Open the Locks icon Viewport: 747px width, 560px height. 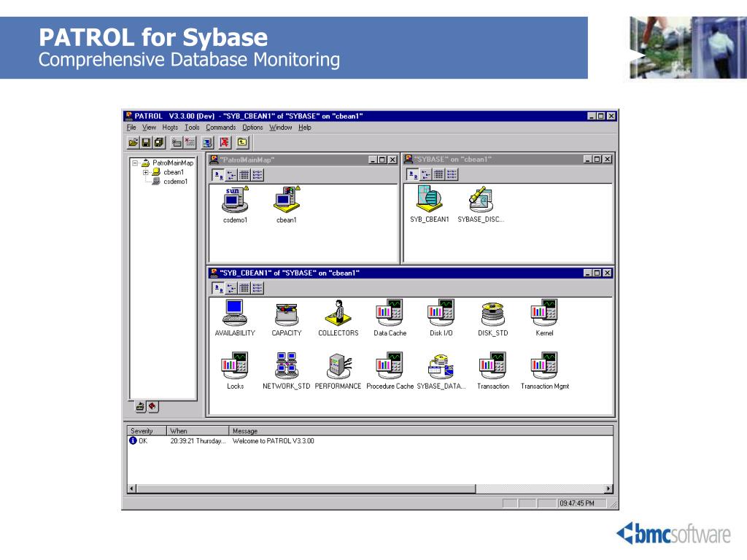235,366
